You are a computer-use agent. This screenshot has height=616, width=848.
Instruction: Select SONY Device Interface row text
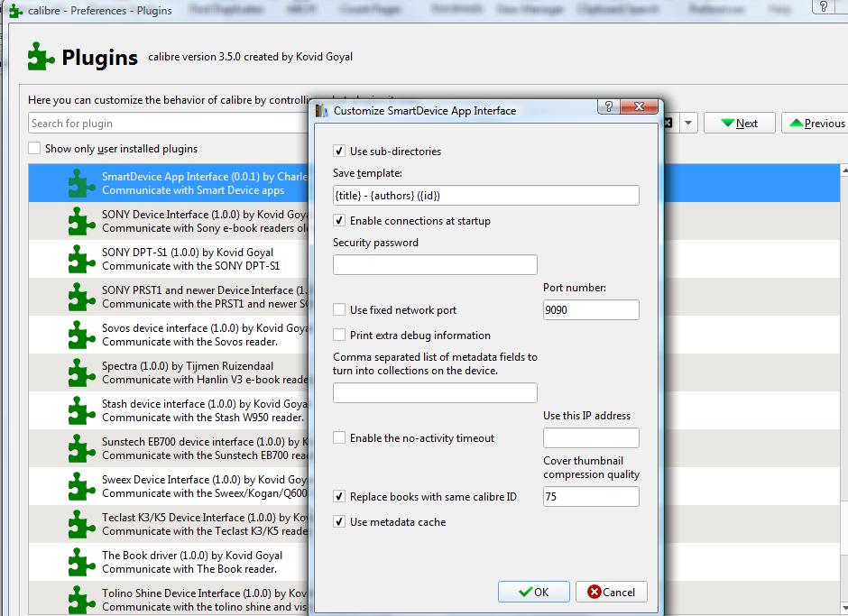[205, 221]
